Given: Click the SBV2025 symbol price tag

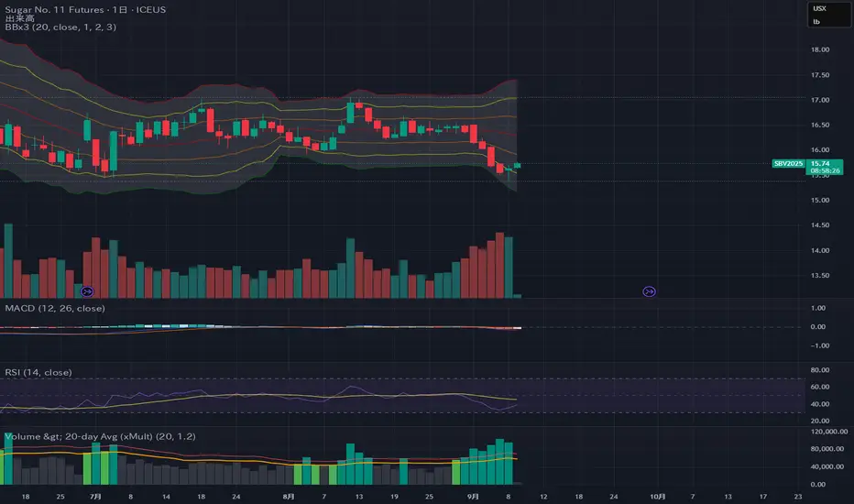Looking at the screenshot, I should [788, 163].
